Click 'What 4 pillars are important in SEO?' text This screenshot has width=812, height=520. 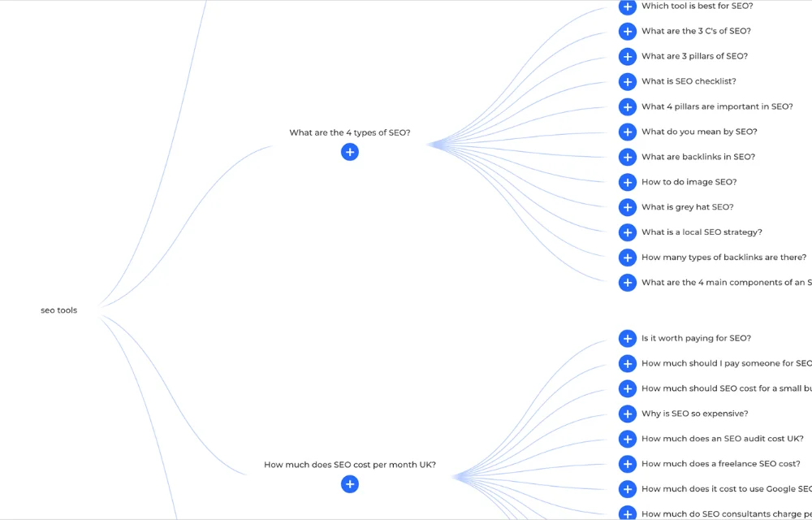(x=718, y=106)
